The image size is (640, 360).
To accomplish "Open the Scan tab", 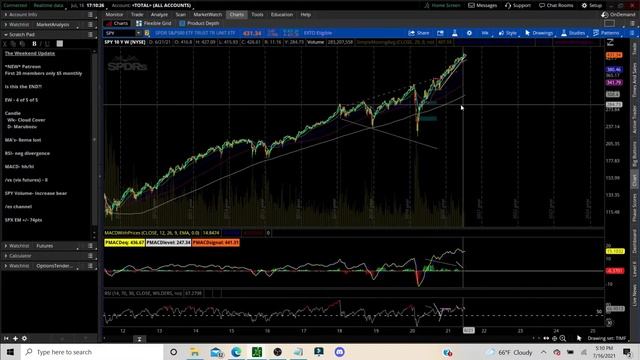I will 180,14.
